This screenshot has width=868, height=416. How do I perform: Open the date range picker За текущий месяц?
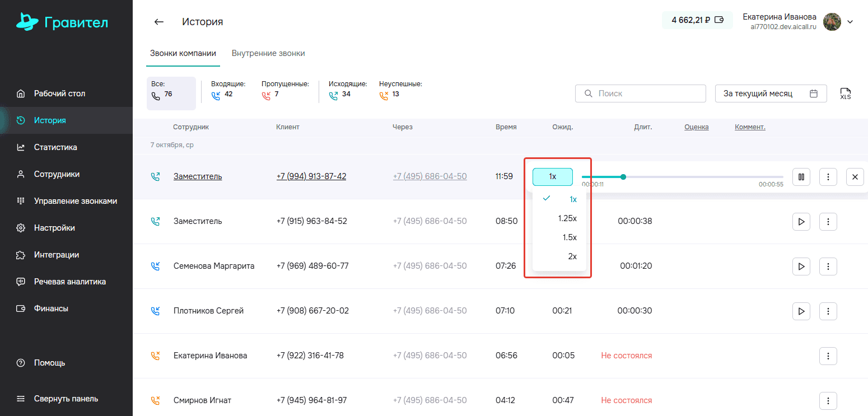[x=771, y=94]
